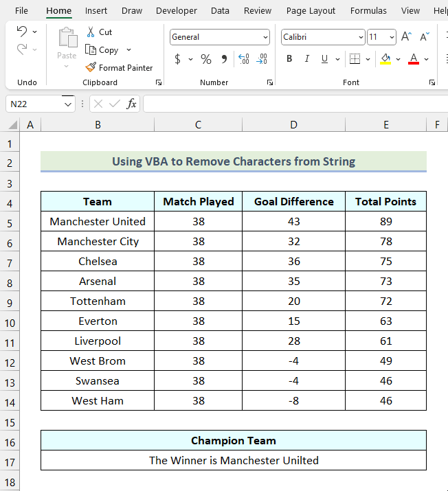Apply borders with the Borders icon

point(355,58)
